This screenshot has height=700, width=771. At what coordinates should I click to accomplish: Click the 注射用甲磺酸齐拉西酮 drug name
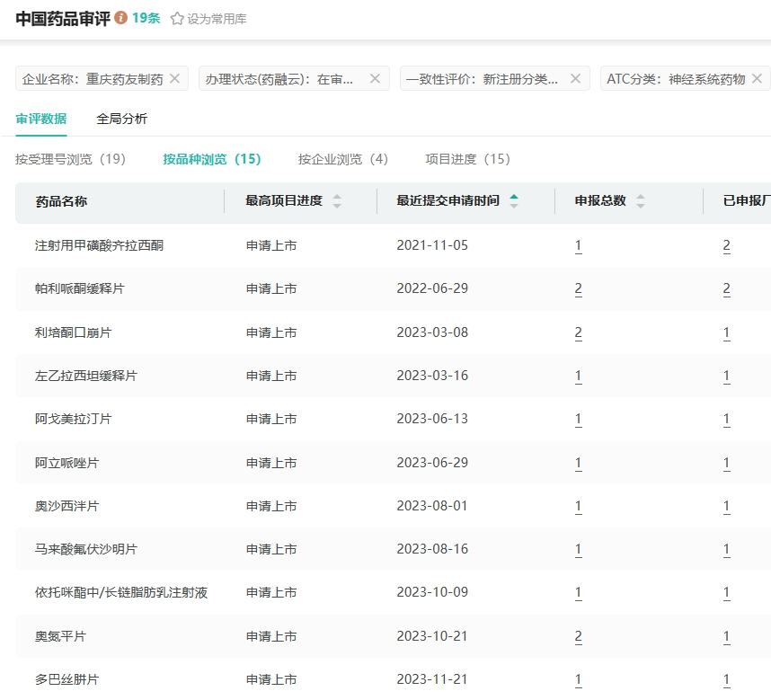(99, 245)
